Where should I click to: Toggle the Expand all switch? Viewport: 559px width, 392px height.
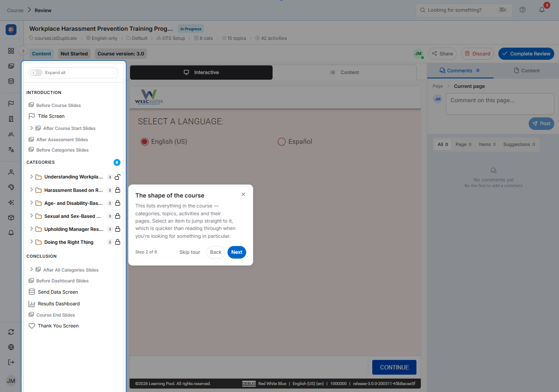36,73
